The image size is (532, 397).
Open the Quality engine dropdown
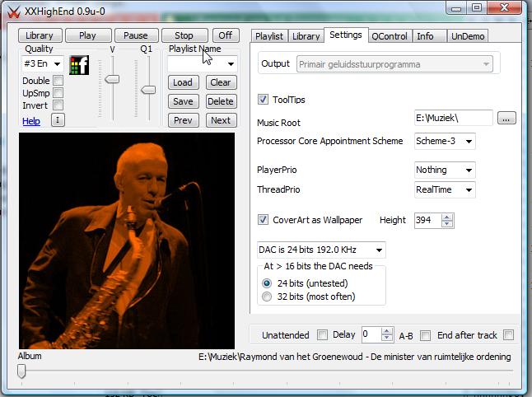(58, 63)
